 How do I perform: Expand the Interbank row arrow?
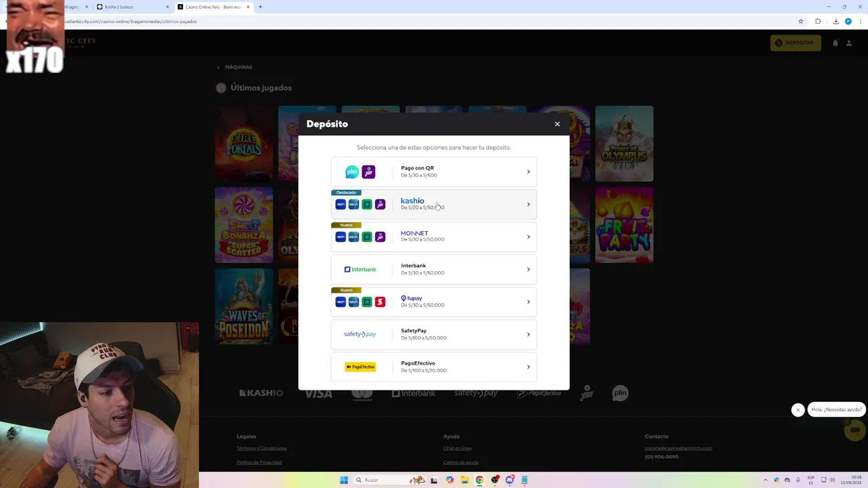528,269
